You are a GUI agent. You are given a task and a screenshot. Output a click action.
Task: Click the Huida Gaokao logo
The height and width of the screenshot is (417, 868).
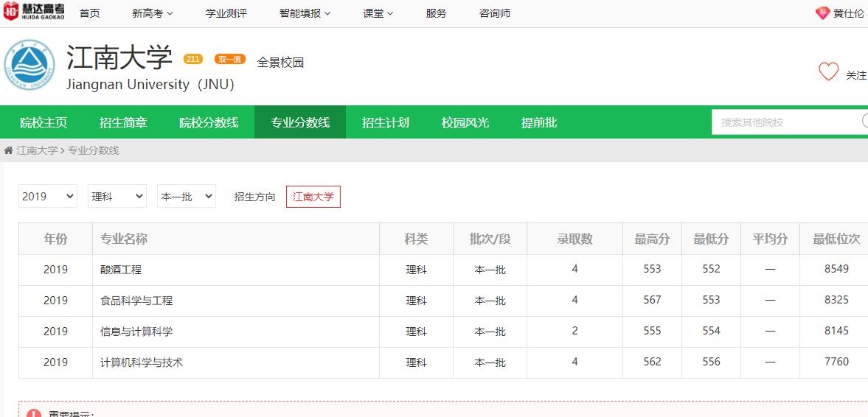coord(35,12)
